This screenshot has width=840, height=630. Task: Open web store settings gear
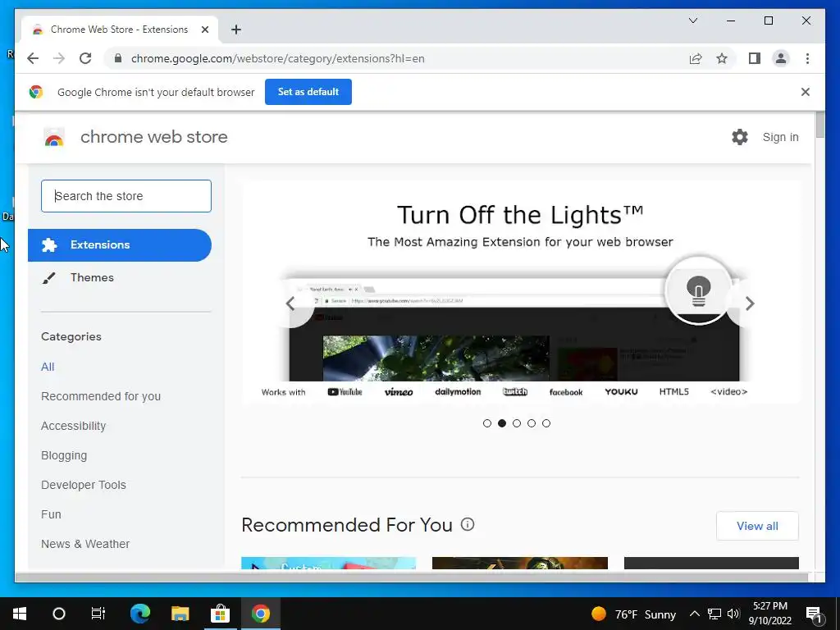pyautogui.click(x=740, y=137)
